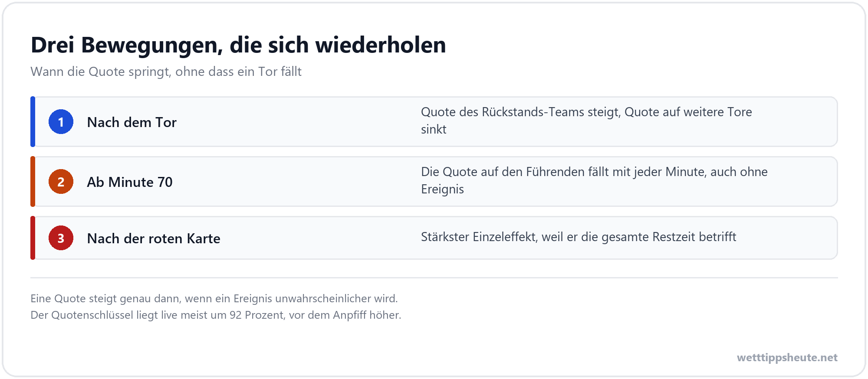Click the heading 'Drei Bewegungen, die sich wiederholen'
The height and width of the screenshot is (379, 868).
click(x=238, y=45)
